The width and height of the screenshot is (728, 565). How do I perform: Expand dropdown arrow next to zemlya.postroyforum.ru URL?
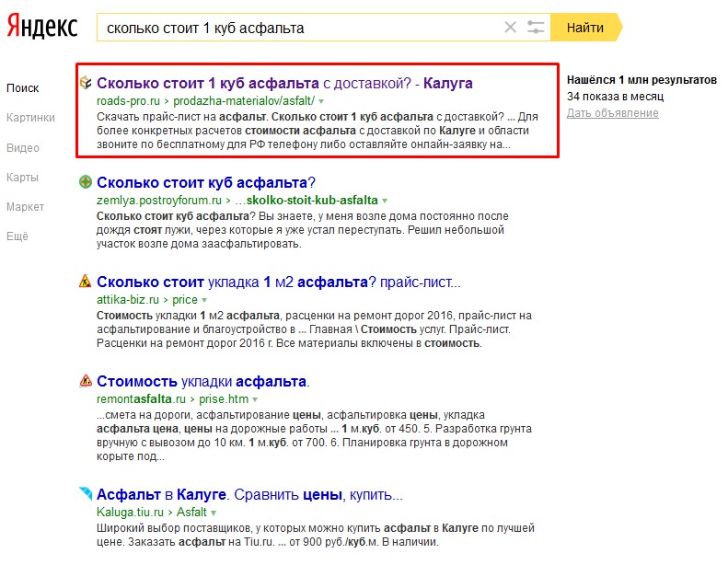tap(385, 201)
